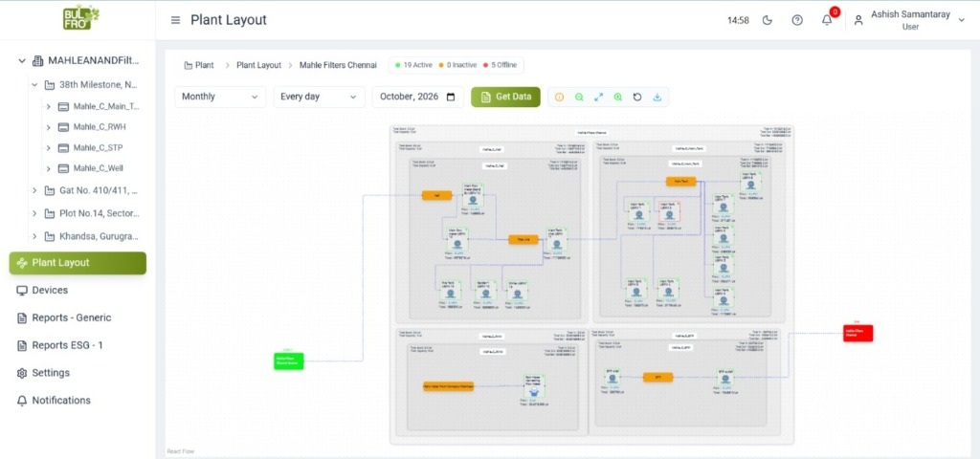Image resolution: width=980 pixels, height=459 pixels.
Task: Click the download layout icon
Action: [x=657, y=98]
